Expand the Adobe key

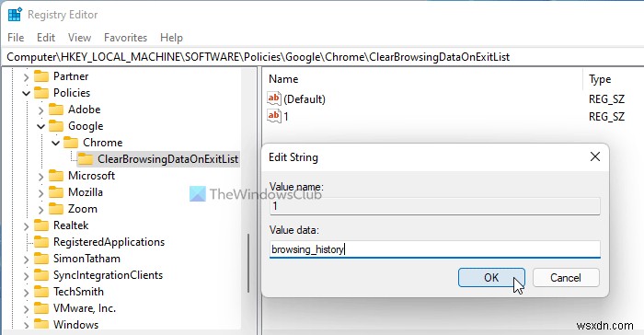[x=40, y=110]
